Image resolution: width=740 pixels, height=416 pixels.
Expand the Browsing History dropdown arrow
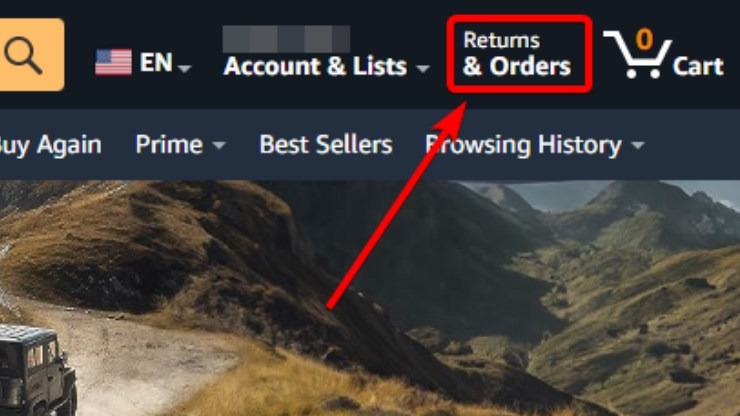tap(638, 145)
